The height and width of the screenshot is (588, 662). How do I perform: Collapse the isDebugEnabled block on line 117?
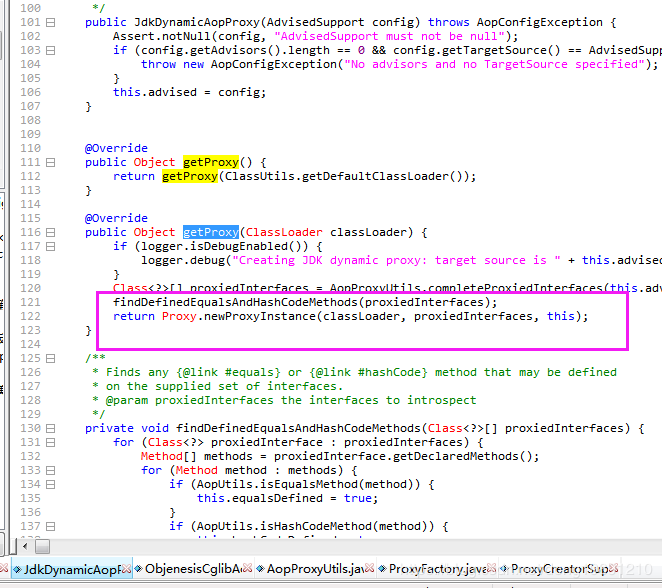[50, 247]
